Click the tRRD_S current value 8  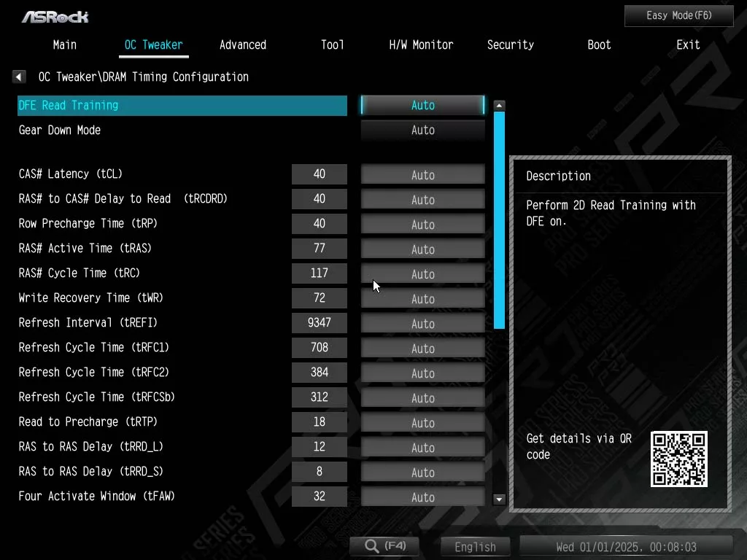pyautogui.click(x=320, y=471)
